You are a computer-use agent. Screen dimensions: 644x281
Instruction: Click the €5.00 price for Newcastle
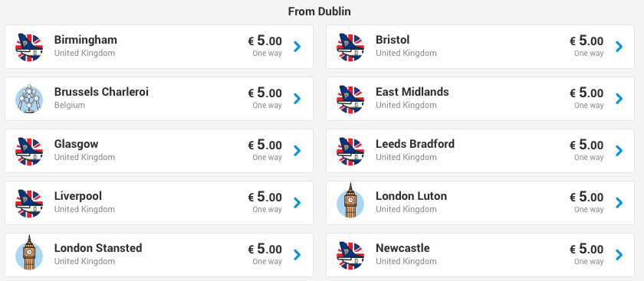point(586,249)
